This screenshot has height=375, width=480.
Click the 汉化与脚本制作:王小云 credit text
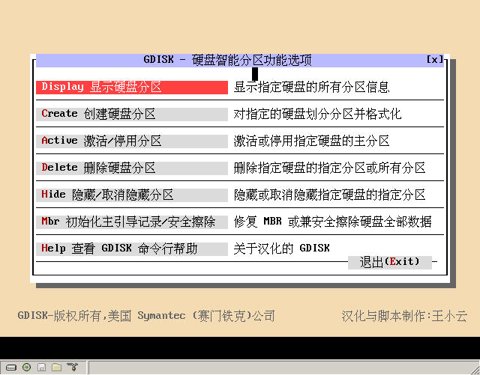(404, 316)
